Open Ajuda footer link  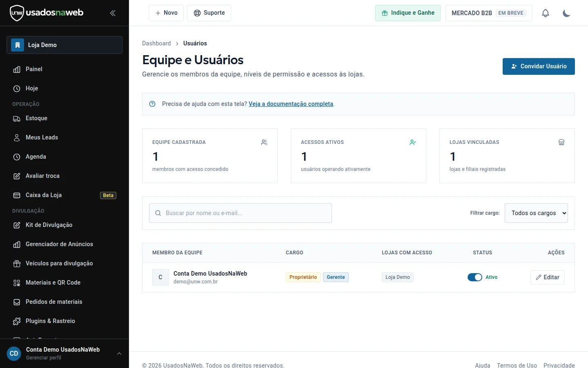(483, 365)
